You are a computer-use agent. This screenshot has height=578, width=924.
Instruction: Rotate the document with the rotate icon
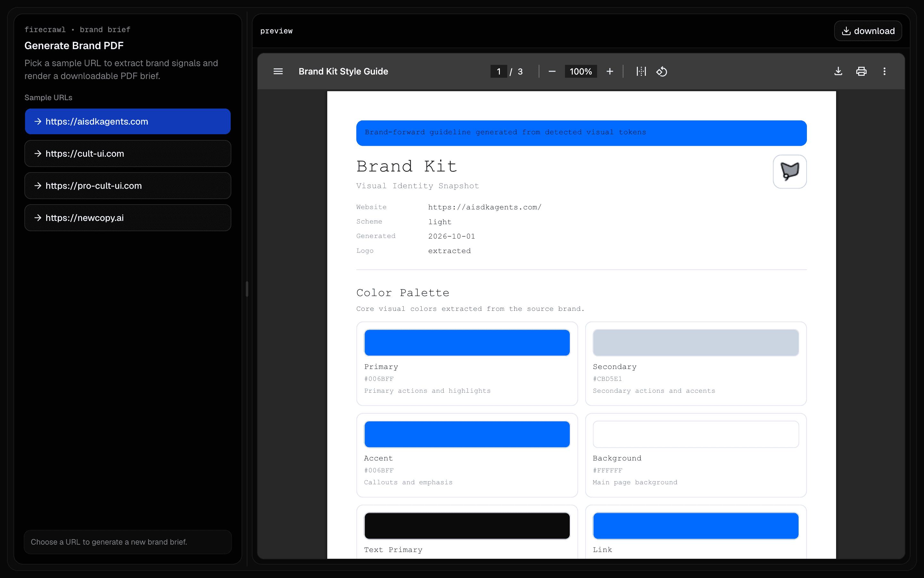(x=662, y=72)
